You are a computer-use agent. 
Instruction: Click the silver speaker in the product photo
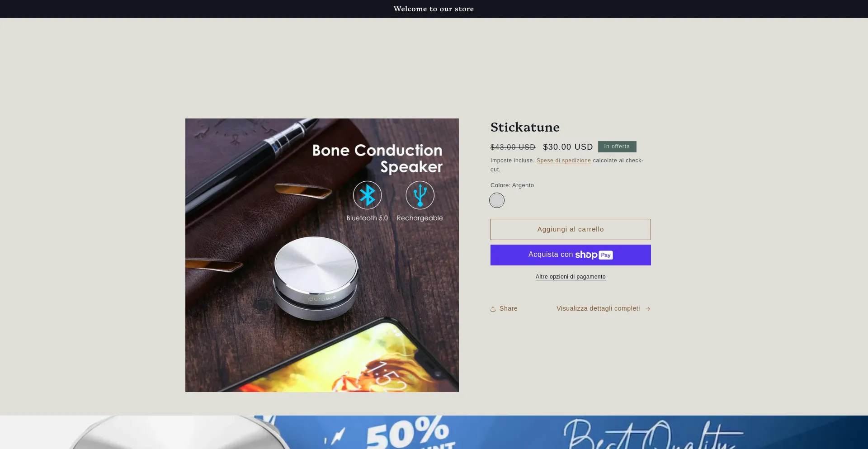(x=316, y=278)
